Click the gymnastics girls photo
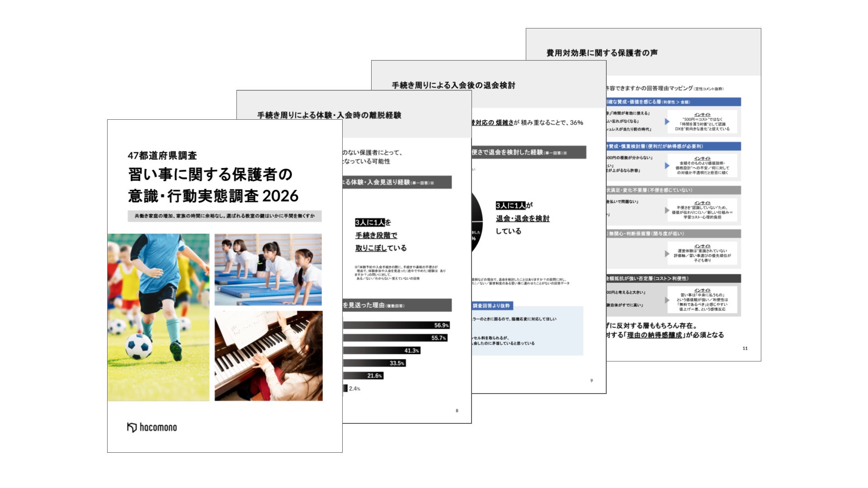Viewport: 868px width, 488px height. coord(268,269)
